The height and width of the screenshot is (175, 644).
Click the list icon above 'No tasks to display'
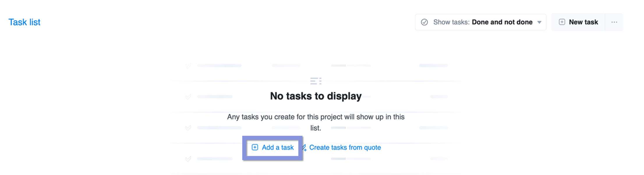coord(316,81)
